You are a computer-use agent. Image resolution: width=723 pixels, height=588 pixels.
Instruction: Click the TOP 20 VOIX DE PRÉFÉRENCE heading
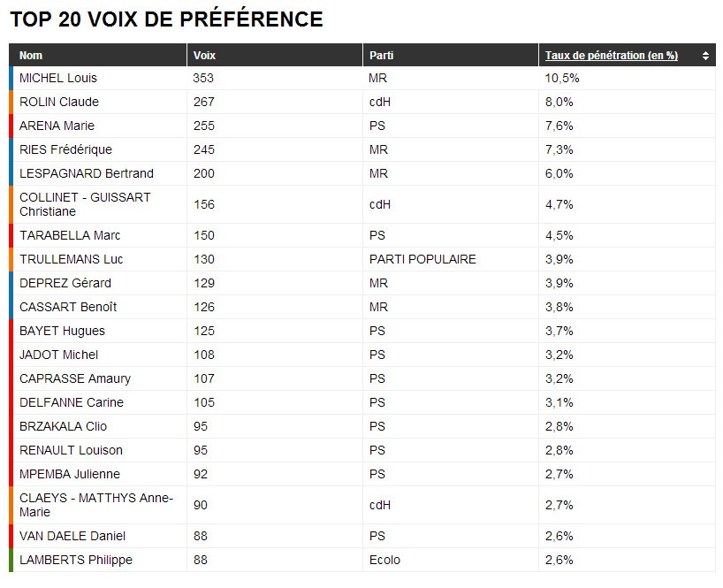166,19
